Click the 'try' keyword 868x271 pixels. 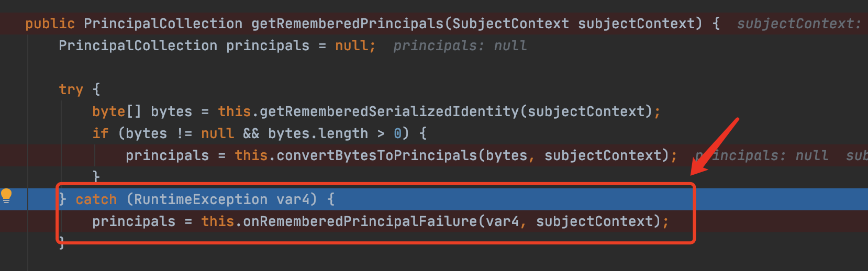[71, 89]
